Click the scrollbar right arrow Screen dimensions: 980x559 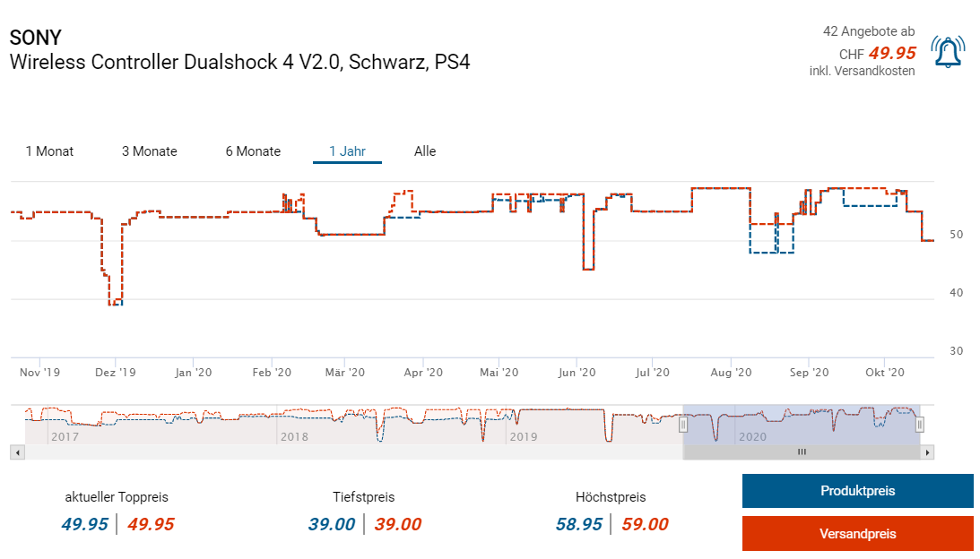click(927, 452)
